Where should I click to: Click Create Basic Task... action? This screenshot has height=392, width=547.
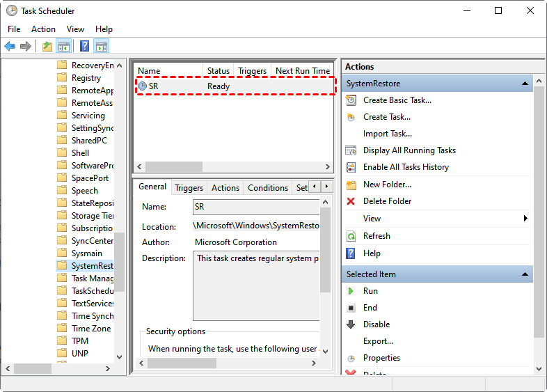tap(397, 100)
